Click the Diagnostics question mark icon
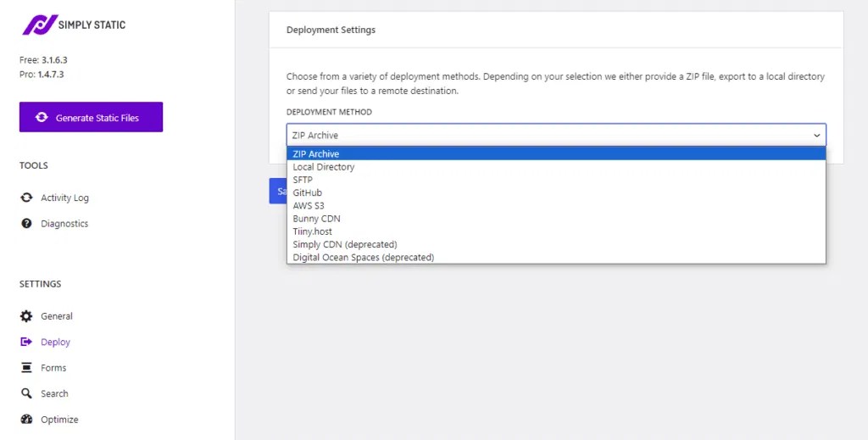This screenshot has width=868, height=440. (x=26, y=224)
